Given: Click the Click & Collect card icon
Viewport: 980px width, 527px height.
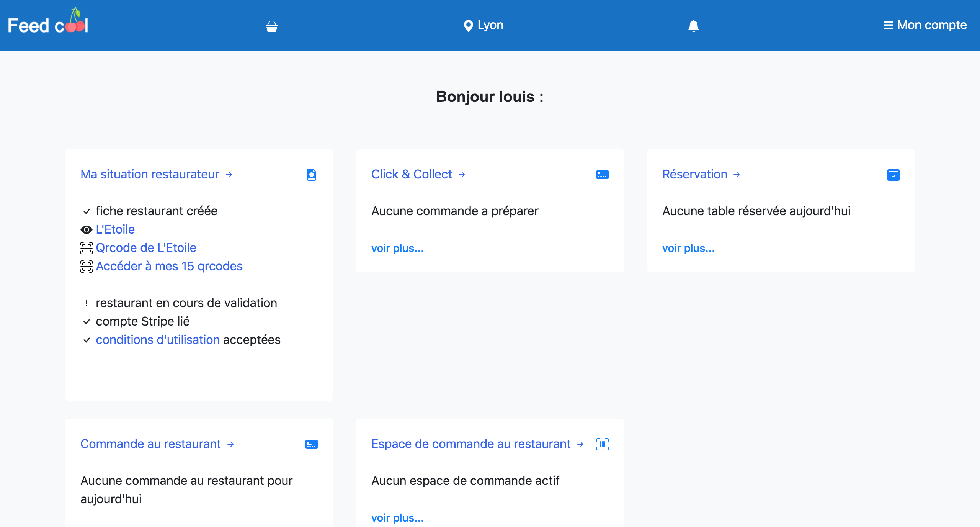Looking at the screenshot, I should (602, 175).
